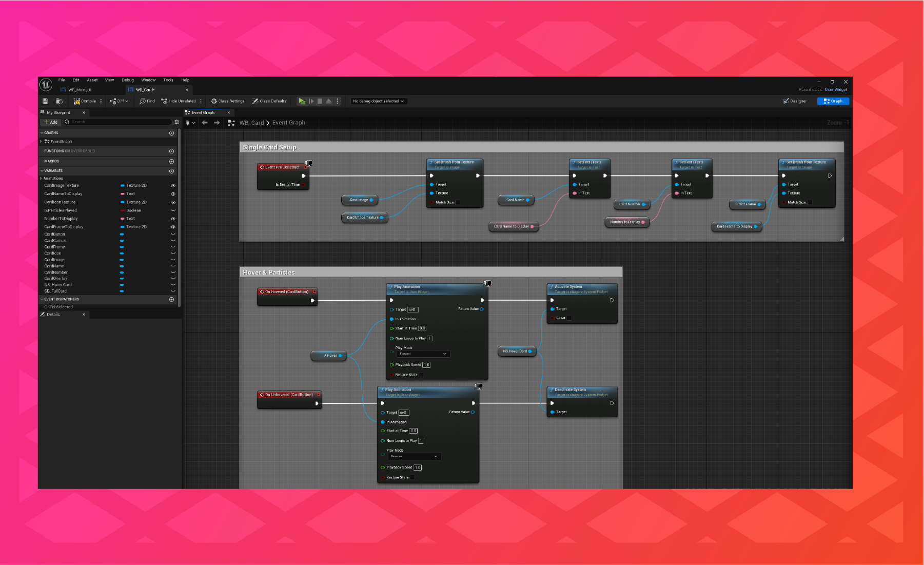The image size is (924, 565).
Task: Click the WB_Card breadcrumb link
Action: click(251, 123)
